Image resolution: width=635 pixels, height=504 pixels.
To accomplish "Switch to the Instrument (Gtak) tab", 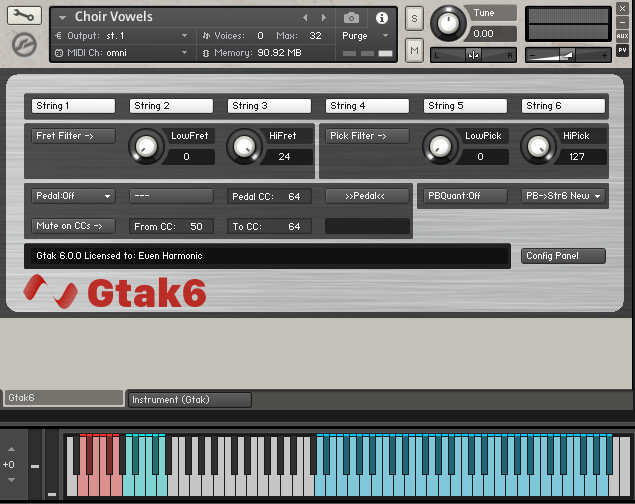I will (x=189, y=400).
